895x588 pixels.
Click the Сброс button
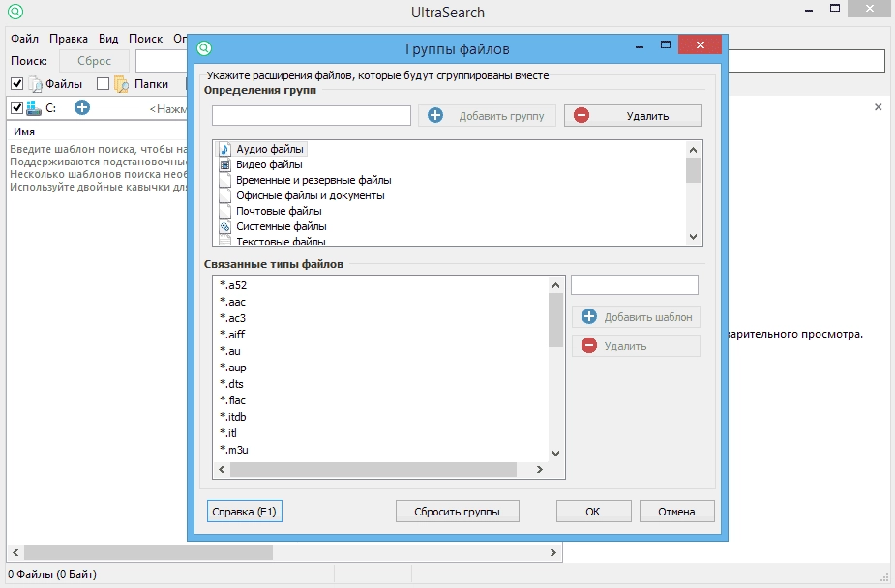[x=94, y=61]
